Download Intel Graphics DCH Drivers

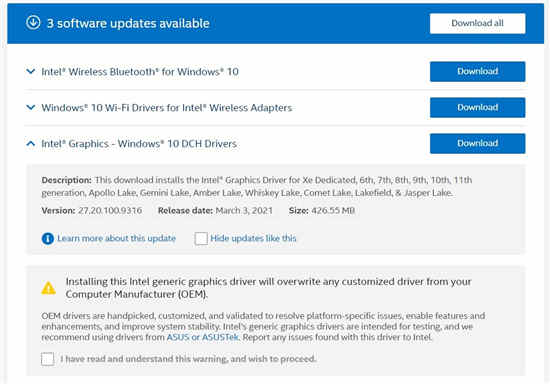point(477,143)
